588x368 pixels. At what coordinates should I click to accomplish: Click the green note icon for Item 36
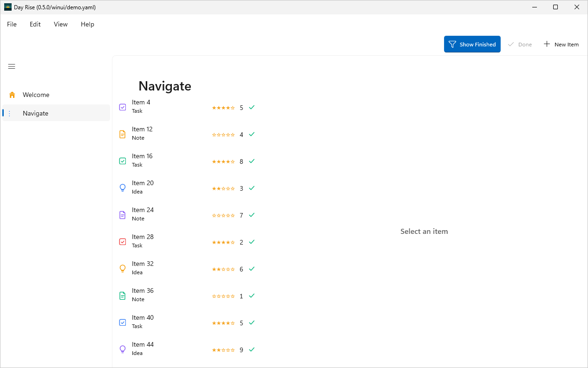click(123, 296)
